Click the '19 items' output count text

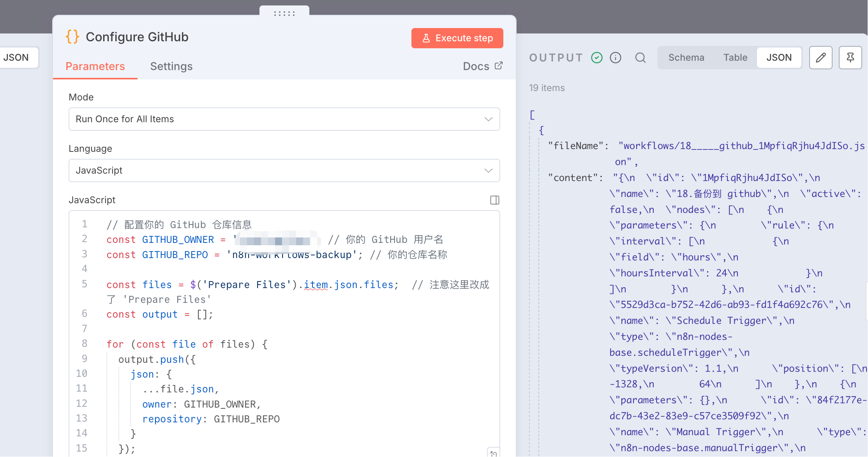[547, 88]
